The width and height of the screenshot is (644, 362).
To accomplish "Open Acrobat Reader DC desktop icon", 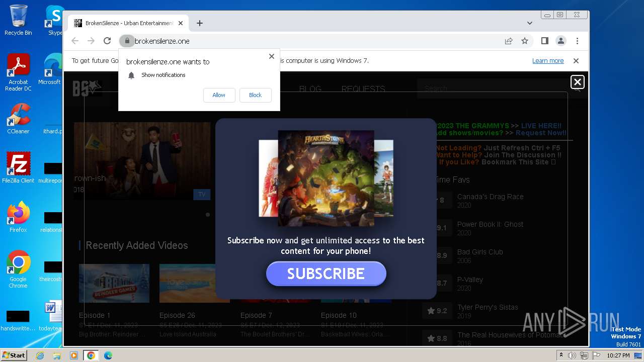I will [x=18, y=72].
